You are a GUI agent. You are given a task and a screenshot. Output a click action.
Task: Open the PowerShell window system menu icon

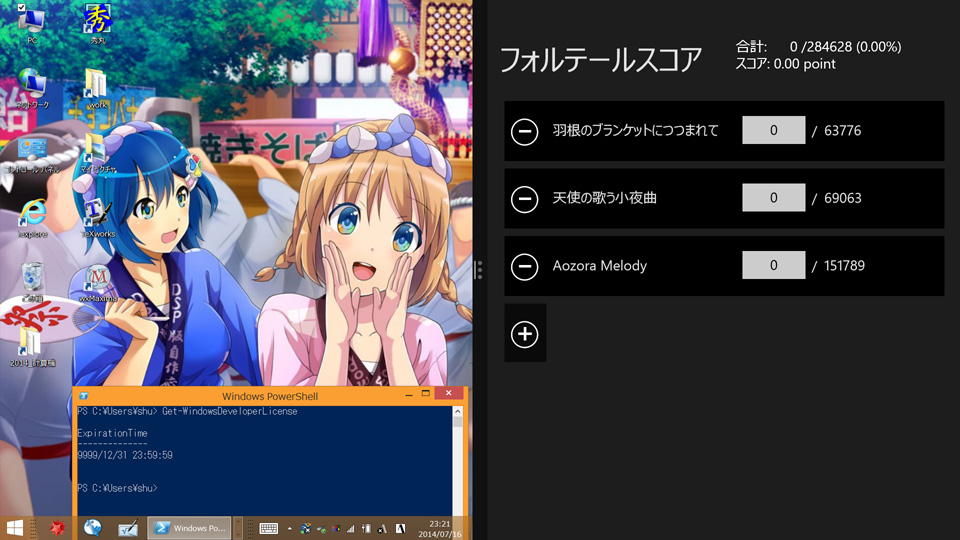[84, 396]
